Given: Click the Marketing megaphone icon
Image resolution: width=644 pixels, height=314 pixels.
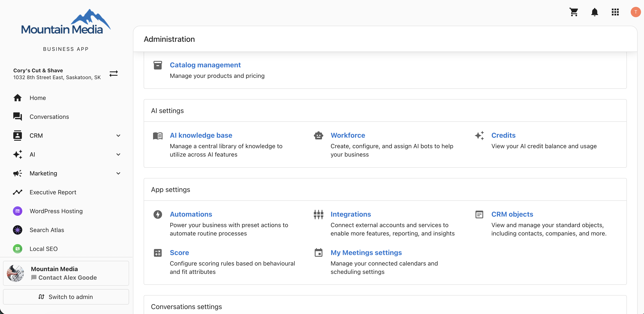Looking at the screenshot, I should click(18, 173).
